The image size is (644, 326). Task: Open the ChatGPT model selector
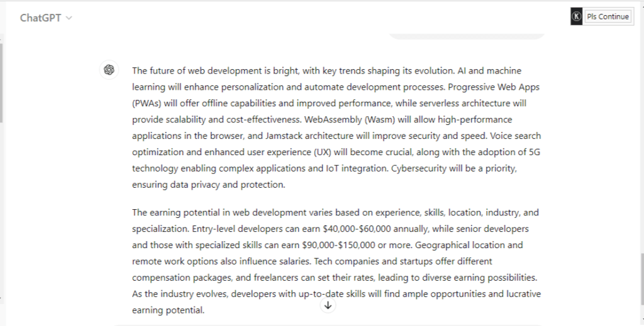pos(46,18)
